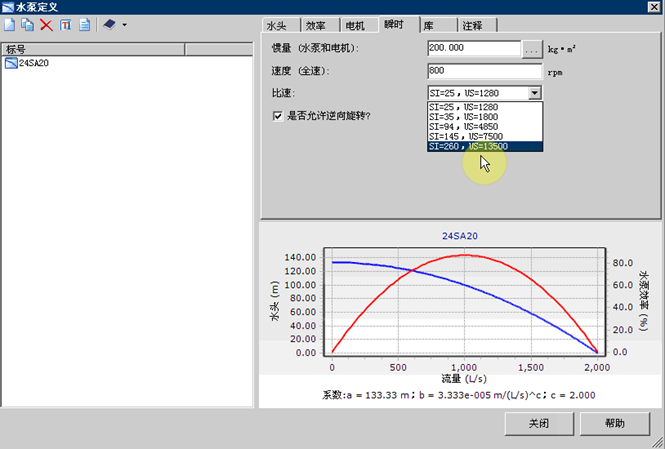The width and height of the screenshot is (665, 449).
Task: Click the Rename toolbar icon
Action: coord(64,25)
